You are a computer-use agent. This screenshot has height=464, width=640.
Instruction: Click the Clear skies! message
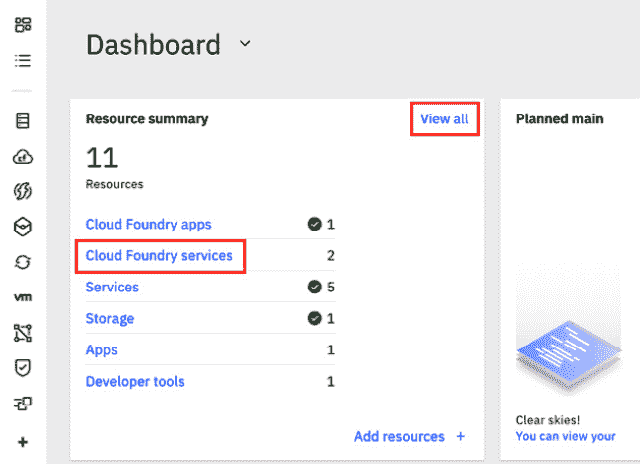(547, 420)
